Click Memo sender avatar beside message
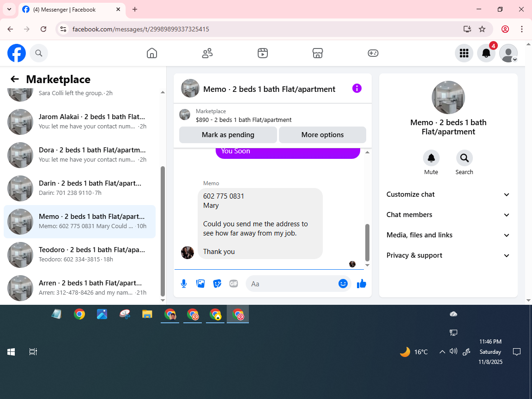This screenshot has width=532, height=399. [187, 253]
